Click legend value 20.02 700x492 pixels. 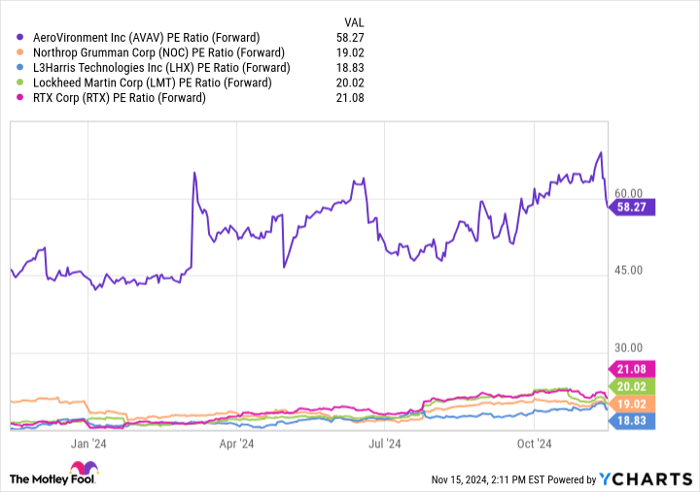[x=350, y=83]
